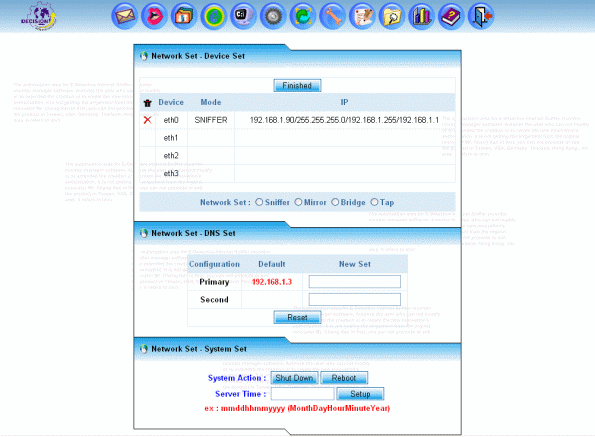Click the 'Network Set - System Set' title
The height and width of the screenshot is (437, 595).
point(199,349)
